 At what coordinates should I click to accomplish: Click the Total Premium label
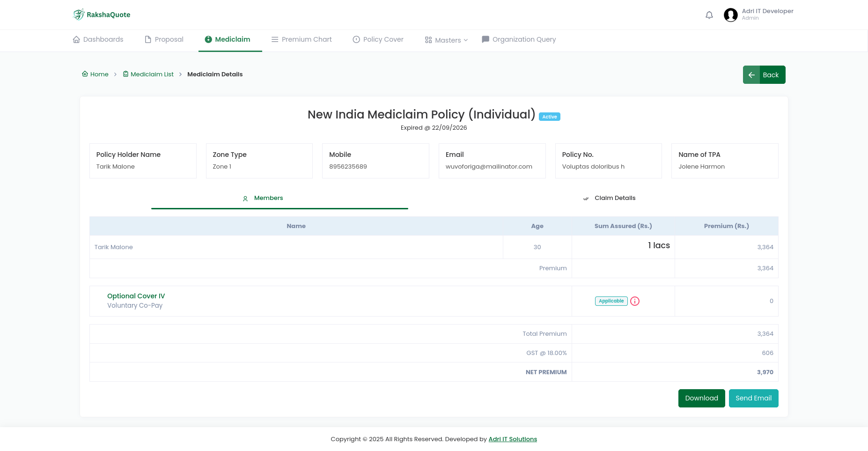(x=544, y=334)
